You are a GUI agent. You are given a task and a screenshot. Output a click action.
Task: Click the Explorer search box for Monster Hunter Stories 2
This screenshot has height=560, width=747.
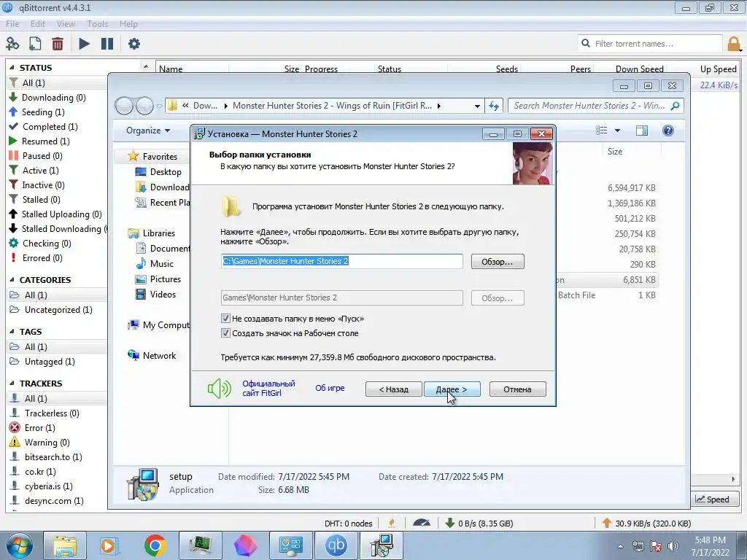point(595,106)
